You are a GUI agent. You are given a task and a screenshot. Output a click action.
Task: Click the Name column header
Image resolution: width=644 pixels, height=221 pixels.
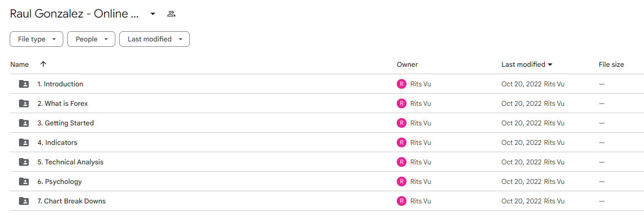pyautogui.click(x=19, y=64)
